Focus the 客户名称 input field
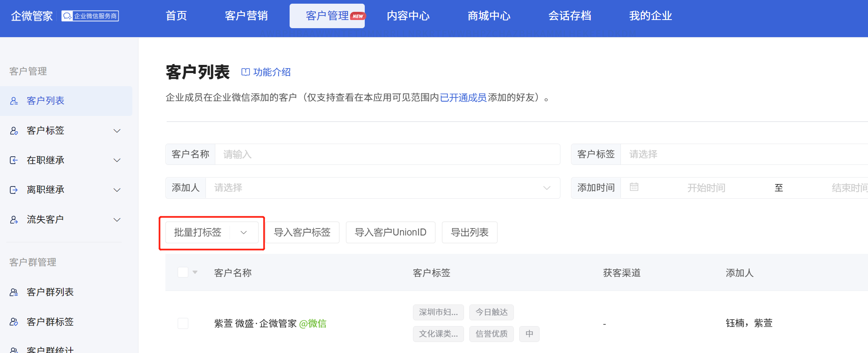Screen dimensions: 868x353 click(x=387, y=154)
